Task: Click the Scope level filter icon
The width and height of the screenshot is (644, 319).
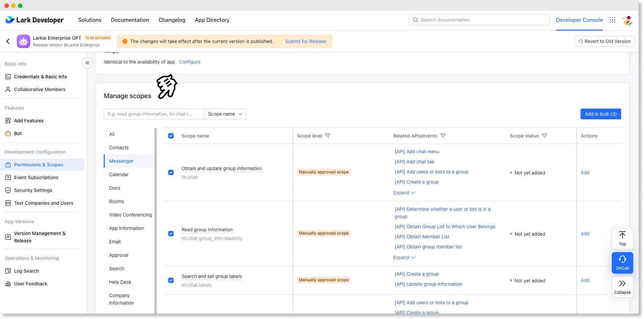Action: click(328, 136)
